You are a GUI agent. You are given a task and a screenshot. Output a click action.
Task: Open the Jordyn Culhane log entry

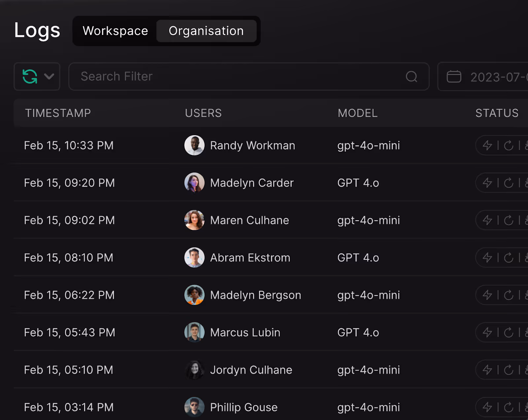[x=271, y=370]
